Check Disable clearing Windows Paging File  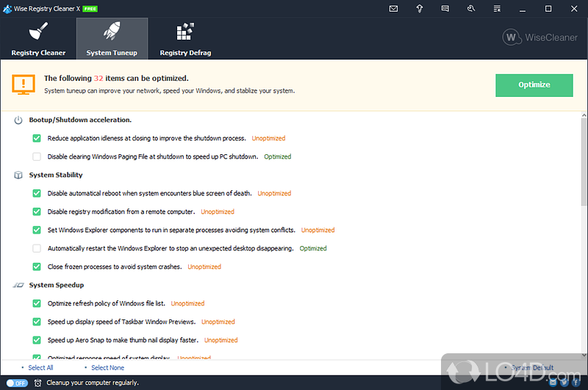coord(36,156)
